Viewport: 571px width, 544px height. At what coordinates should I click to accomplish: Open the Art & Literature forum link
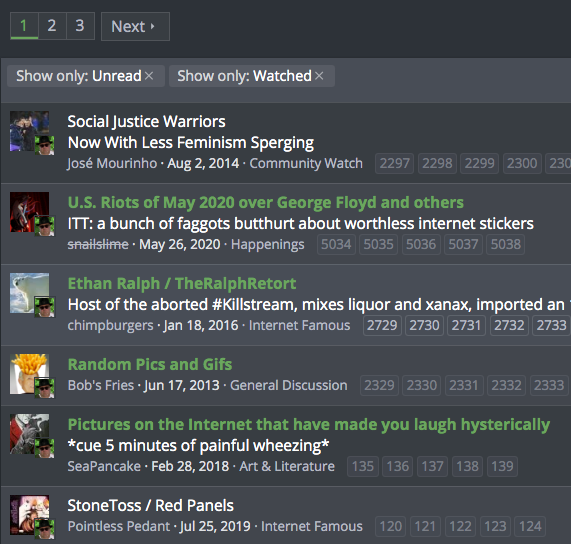[287, 466]
